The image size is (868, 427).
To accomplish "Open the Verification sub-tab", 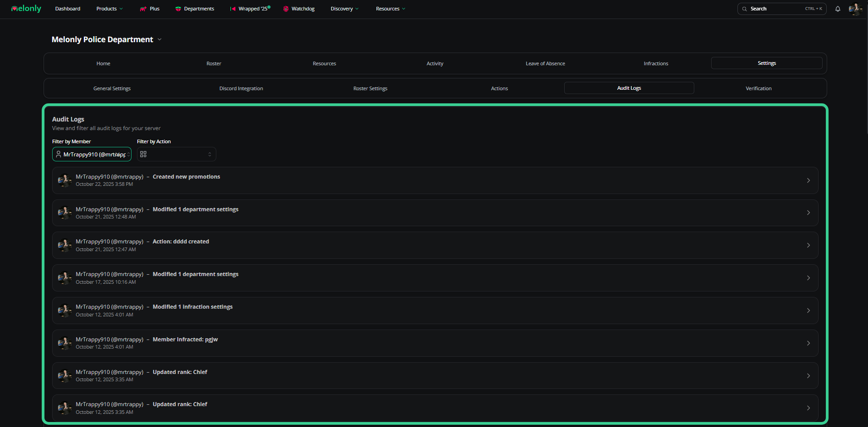I will [x=759, y=88].
